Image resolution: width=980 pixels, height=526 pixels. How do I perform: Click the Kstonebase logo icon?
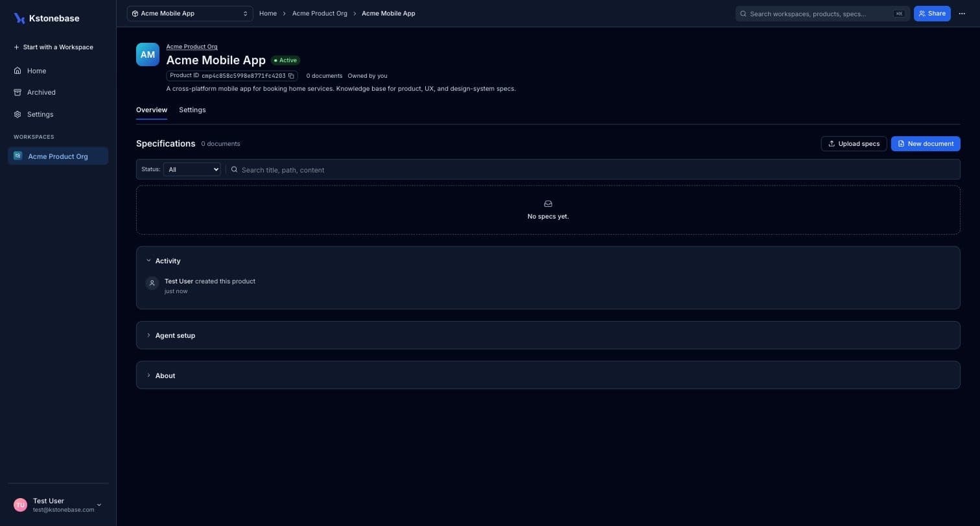click(x=19, y=18)
